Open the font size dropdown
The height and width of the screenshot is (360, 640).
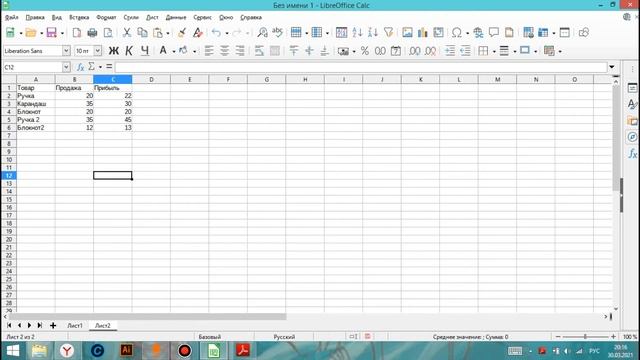click(98, 51)
